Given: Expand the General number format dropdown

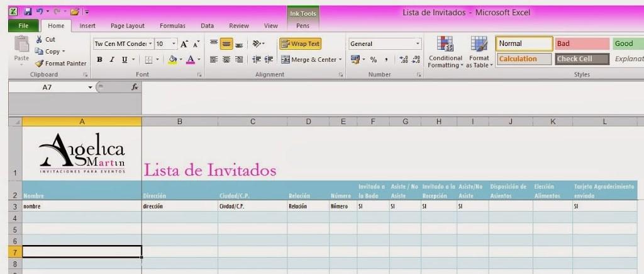Looking at the screenshot, I should pos(418,44).
